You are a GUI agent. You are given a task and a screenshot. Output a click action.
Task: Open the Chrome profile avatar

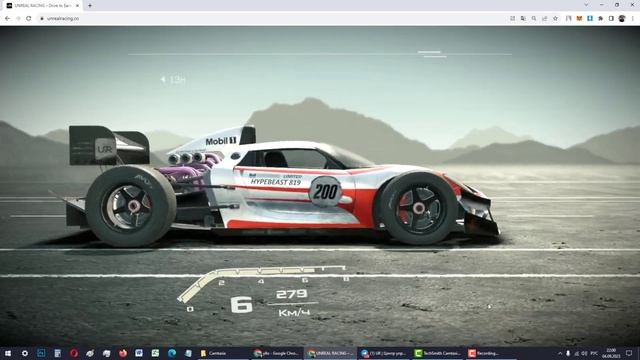(x=622, y=18)
